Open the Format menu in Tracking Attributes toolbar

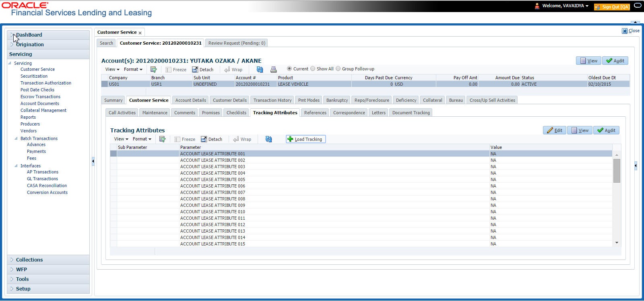(x=142, y=139)
